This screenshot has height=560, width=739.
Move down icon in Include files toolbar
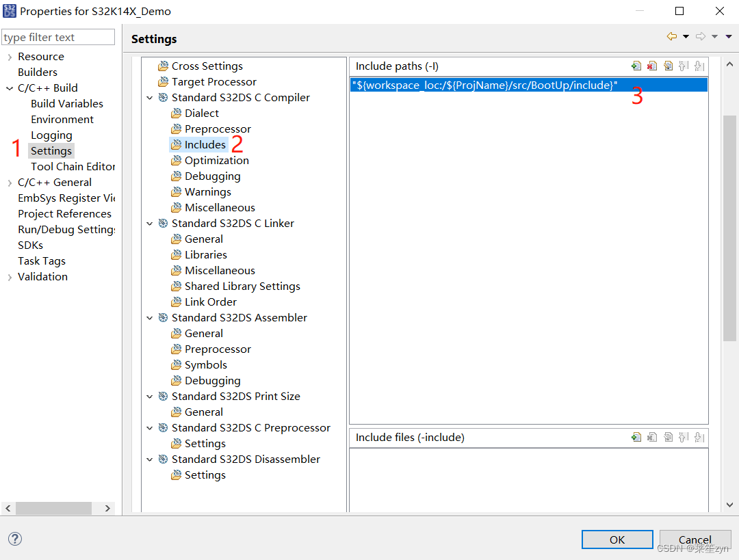pos(699,437)
